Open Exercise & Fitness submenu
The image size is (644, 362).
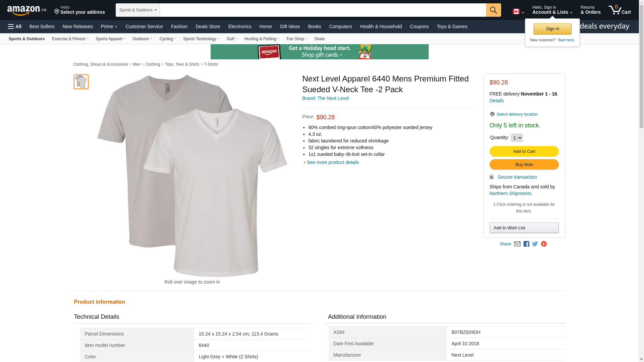[x=70, y=39]
